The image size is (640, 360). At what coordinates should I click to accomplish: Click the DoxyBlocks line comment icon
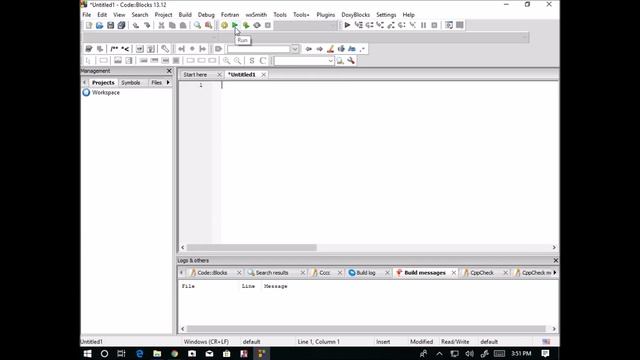point(125,49)
